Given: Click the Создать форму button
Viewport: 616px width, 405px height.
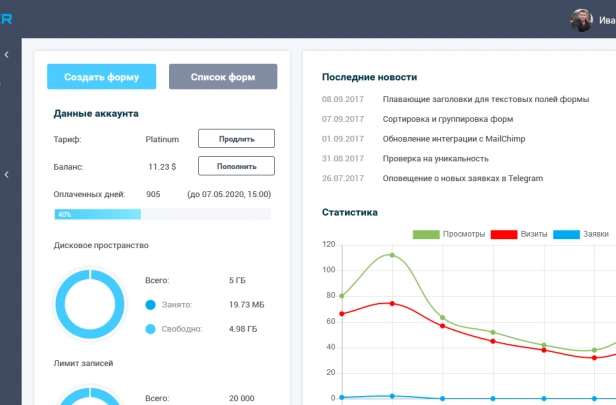Looking at the screenshot, I should tap(101, 77).
